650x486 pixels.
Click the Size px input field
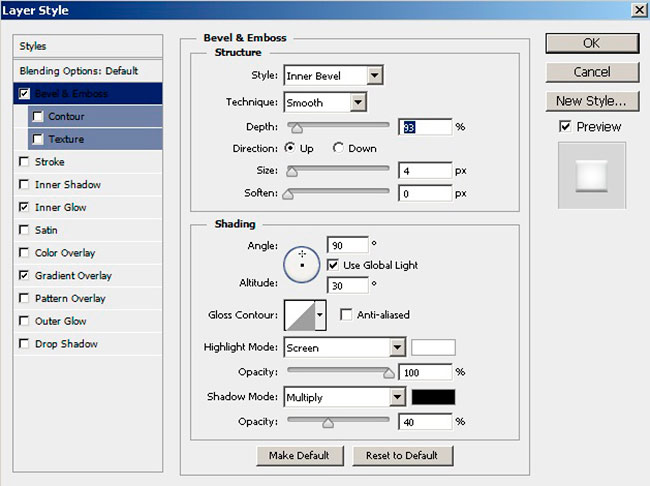coord(425,170)
